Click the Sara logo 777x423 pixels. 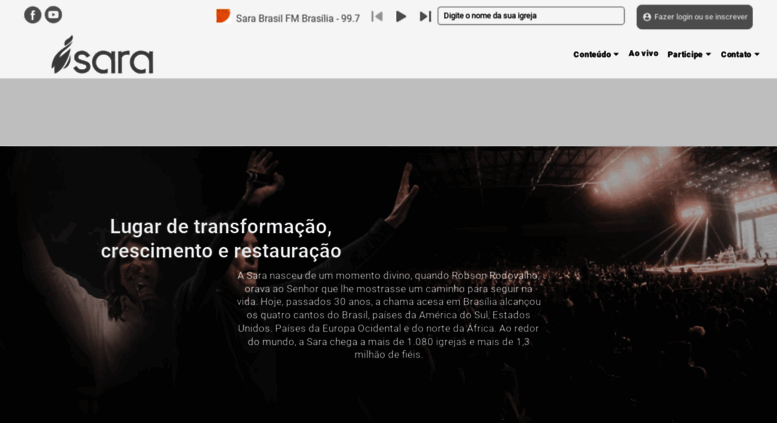point(103,55)
